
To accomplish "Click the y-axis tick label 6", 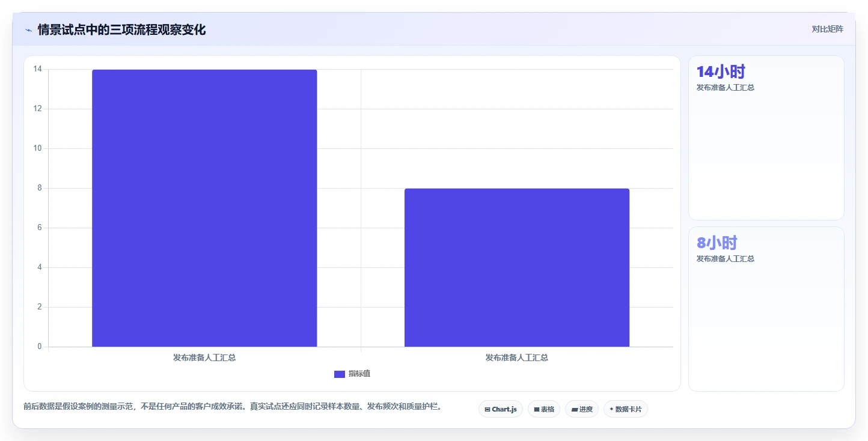I will 40,228.
